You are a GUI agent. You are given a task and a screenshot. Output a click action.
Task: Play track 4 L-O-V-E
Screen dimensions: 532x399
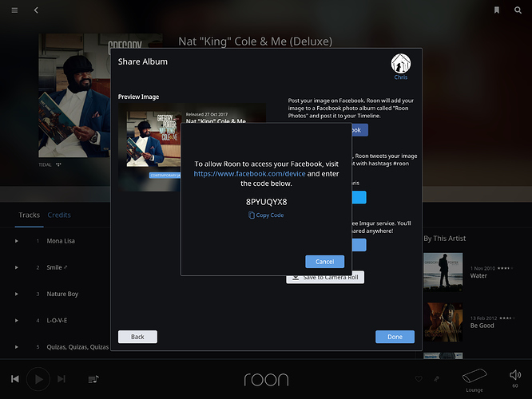[16, 320]
